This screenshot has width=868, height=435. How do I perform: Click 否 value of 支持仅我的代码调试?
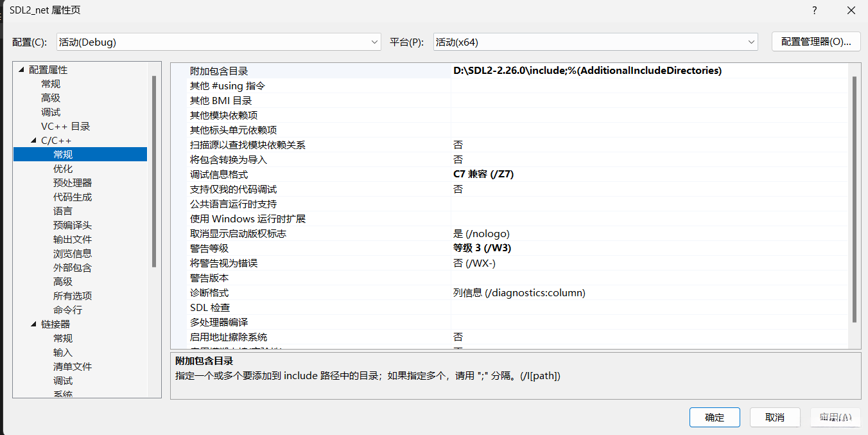pyautogui.click(x=458, y=189)
